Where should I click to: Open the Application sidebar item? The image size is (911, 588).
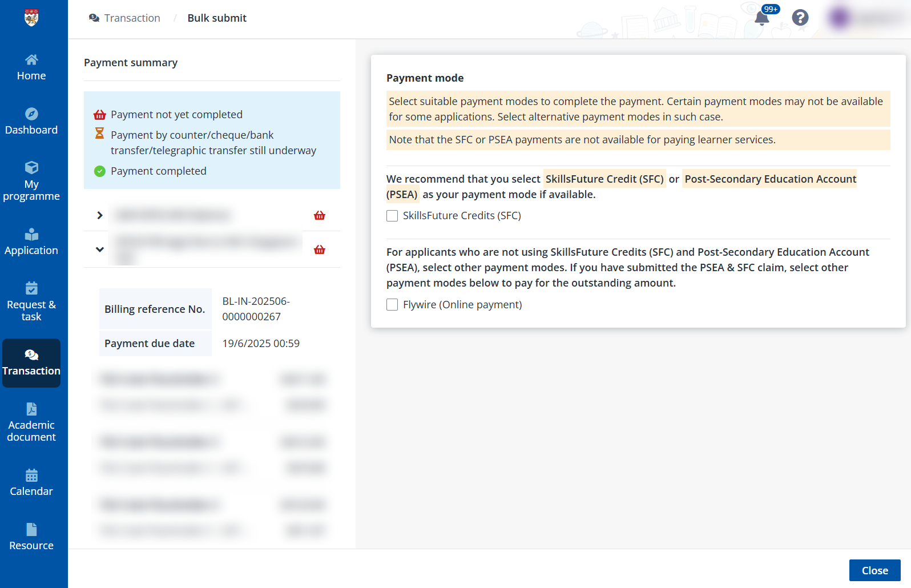click(x=31, y=243)
